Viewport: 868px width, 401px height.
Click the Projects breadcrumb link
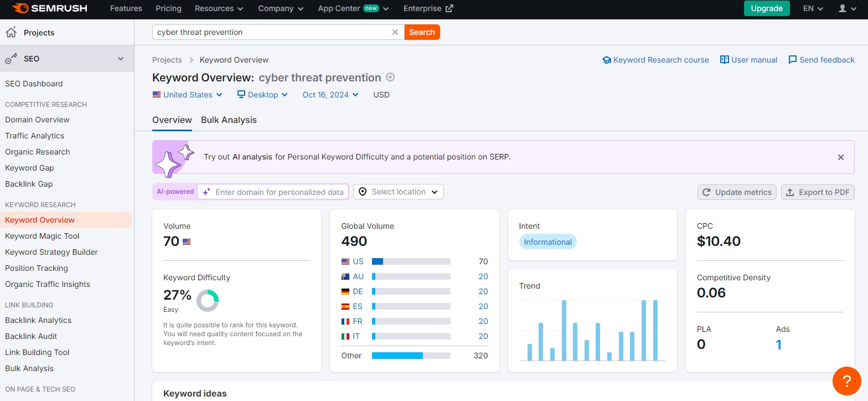(167, 60)
